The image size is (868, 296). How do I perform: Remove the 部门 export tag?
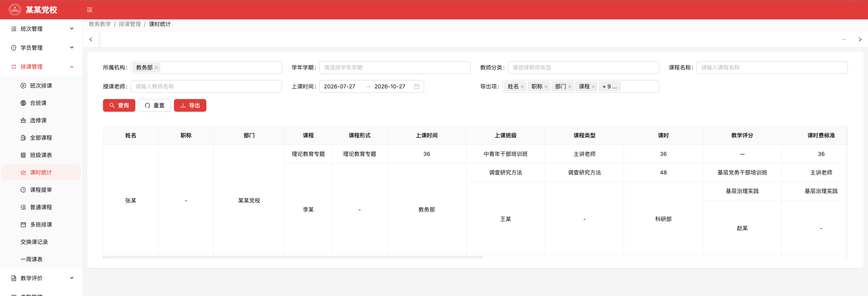tap(570, 87)
